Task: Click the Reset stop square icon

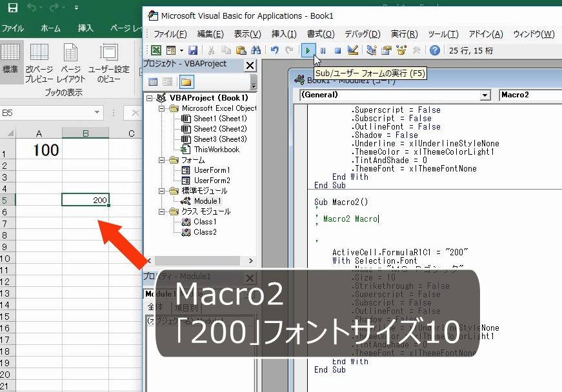Action: click(337, 50)
